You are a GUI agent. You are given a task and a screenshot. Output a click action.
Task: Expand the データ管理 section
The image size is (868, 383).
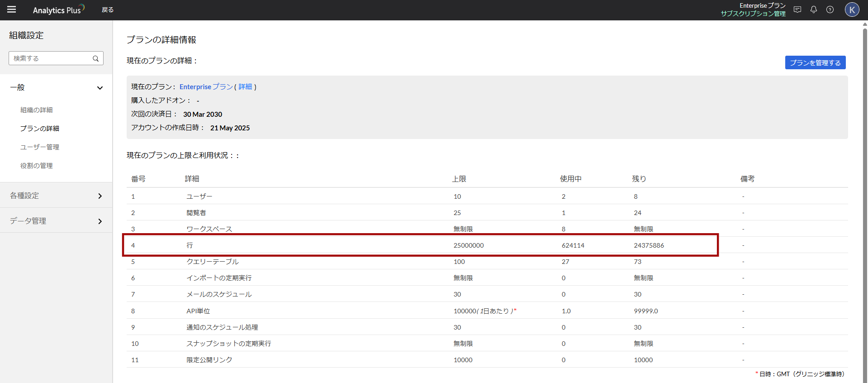(x=100, y=221)
